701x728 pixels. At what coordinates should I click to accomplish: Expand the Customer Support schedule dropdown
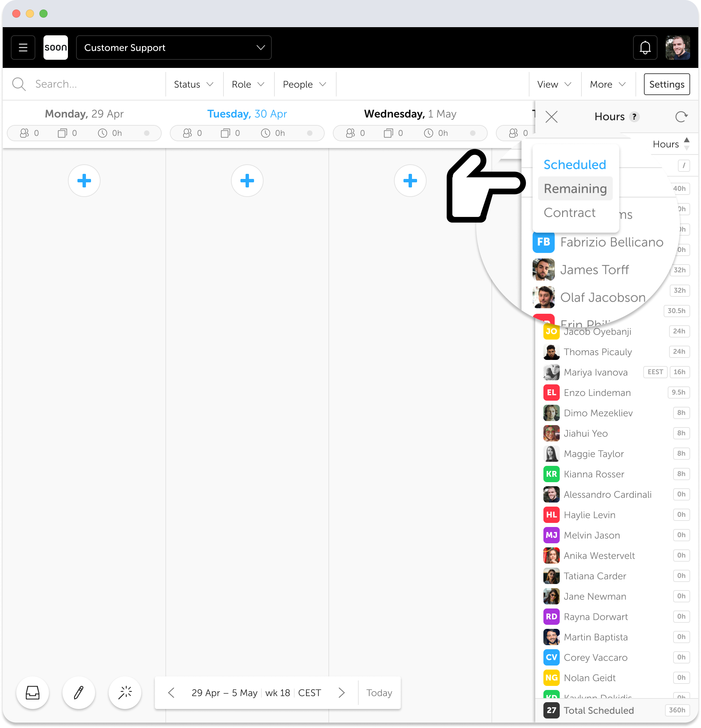[174, 48]
